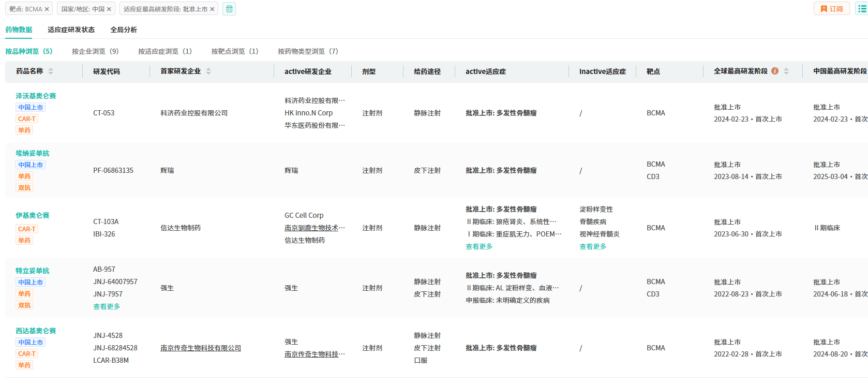Open the list view icon at top right
This screenshot has width=868, height=385.
[862, 9]
